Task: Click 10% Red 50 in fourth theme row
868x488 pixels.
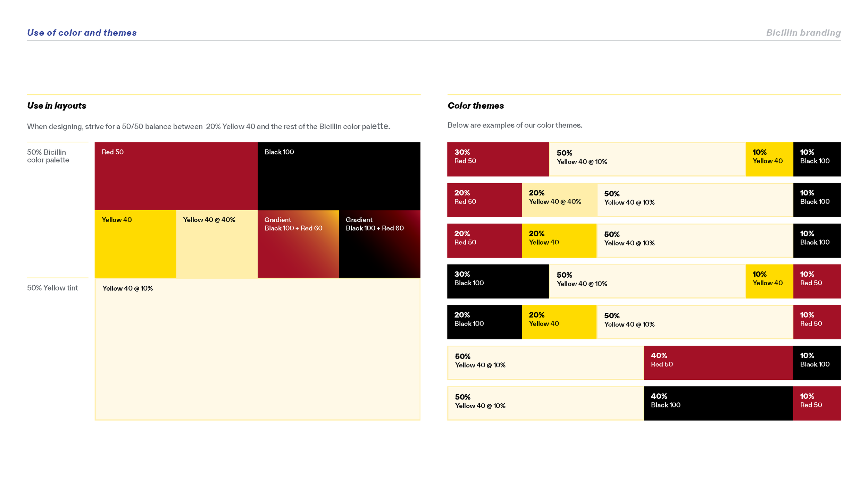Action: coord(817,281)
